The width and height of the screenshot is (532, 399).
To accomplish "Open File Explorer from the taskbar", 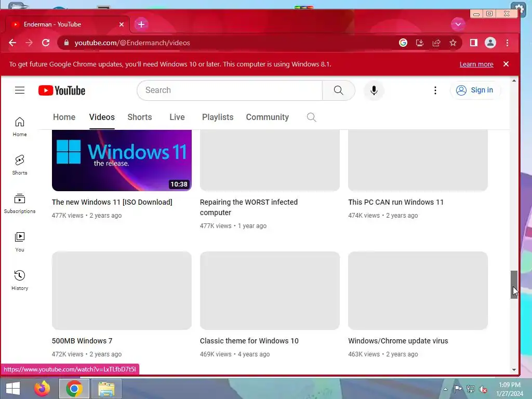I will [106, 389].
